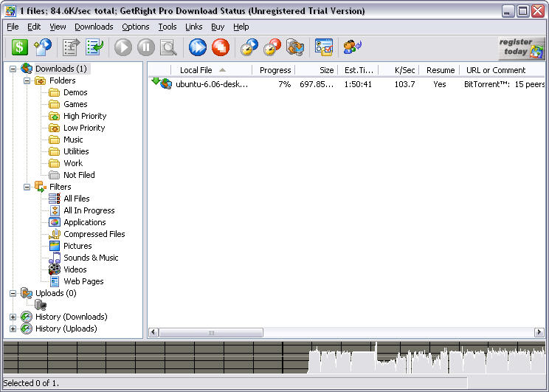The image size is (549, 392).
Task: Sort by the K/Sec column header
Action: tap(398, 70)
